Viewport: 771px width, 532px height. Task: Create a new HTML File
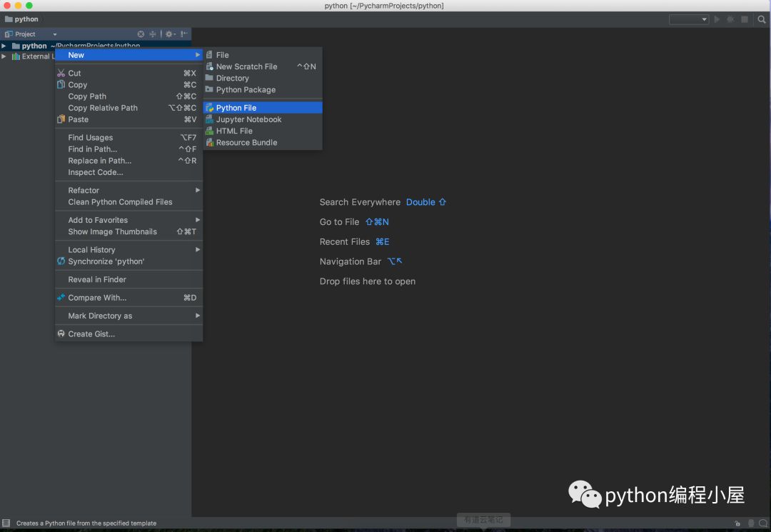pyautogui.click(x=263, y=131)
